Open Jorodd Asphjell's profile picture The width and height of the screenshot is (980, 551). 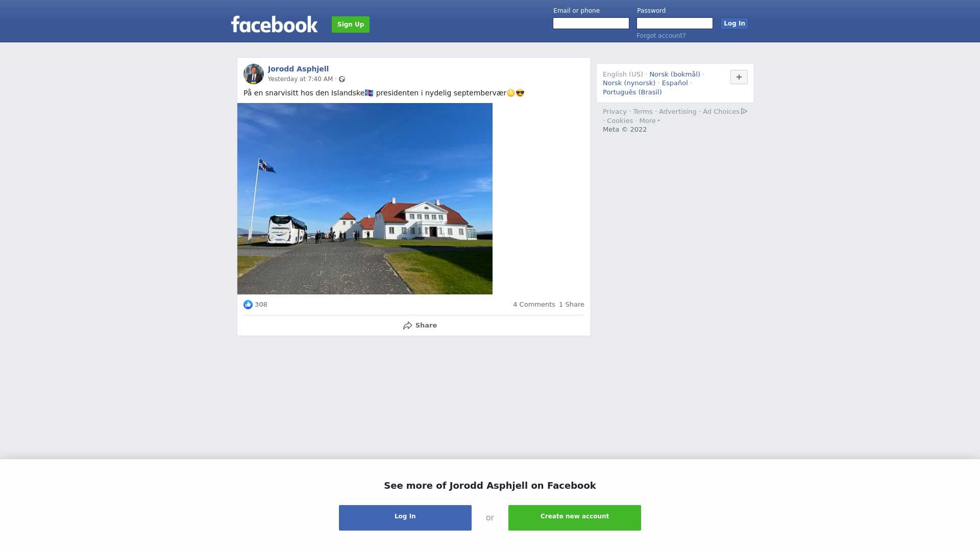coord(254,74)
